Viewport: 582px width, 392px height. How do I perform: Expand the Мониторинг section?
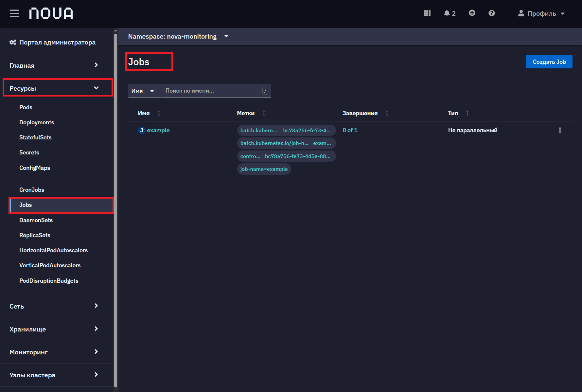point(57,352)
